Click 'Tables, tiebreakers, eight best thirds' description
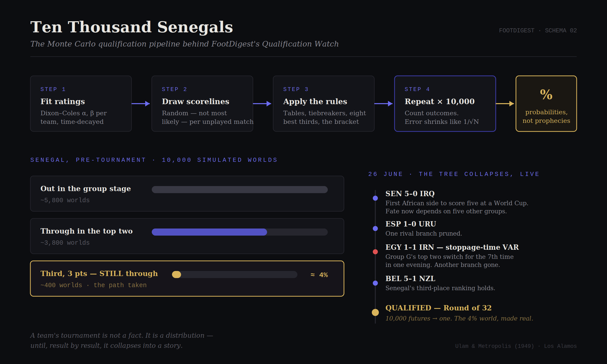This screenshot has height=364, width=607. pos(324,117)
